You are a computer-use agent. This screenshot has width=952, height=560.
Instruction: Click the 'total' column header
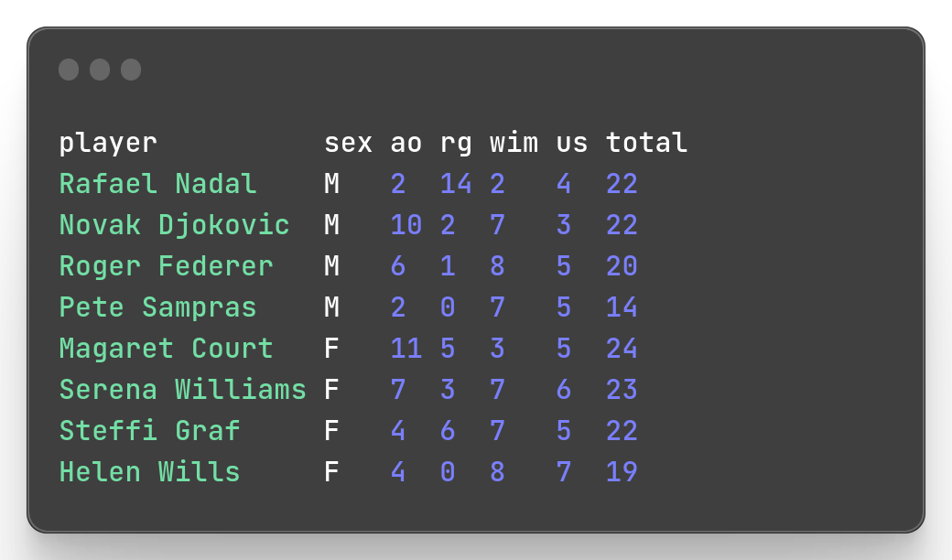click(646, 144)
